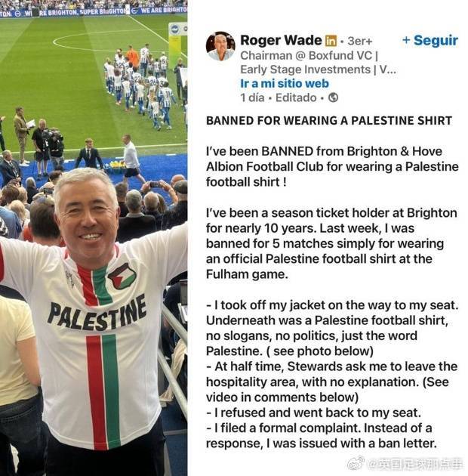Screen dimensions: 468x476
Task: Open the 'Chairman @ Boxfund VC' headline
Action: click(x=309, y=56)
